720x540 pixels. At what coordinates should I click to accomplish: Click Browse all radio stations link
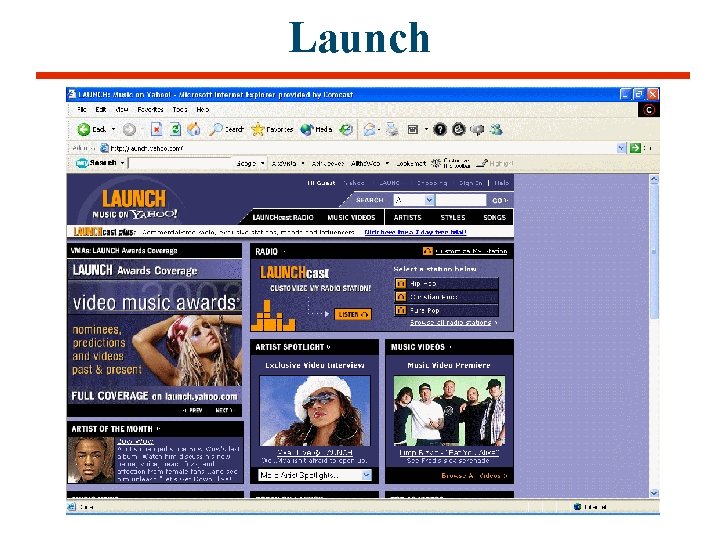[450, 322]
